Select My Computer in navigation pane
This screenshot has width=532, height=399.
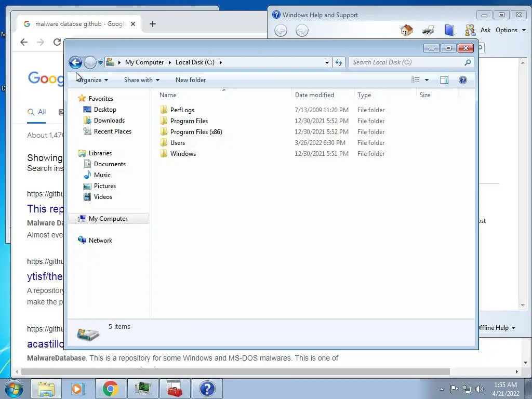coord(108,219)
